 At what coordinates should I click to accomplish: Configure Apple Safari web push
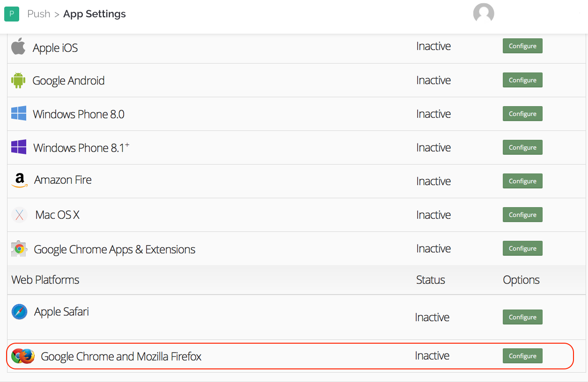tap(522, 317)
